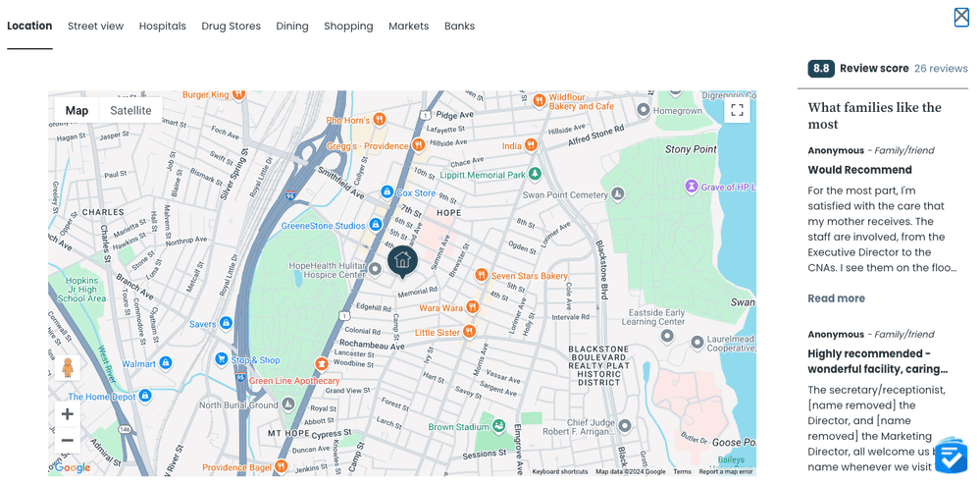Viewport: 980px width, 486px height.
Task: Click the Wara Wara restaurant marker
Action: 472,307
